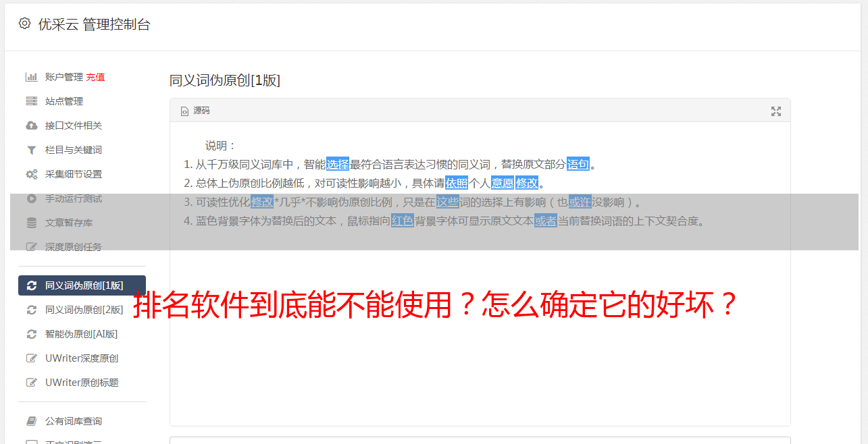Click inside the editor blank text area
This screenshot has width=868, height=444.
pyautogui.click(x=480, y=364)
